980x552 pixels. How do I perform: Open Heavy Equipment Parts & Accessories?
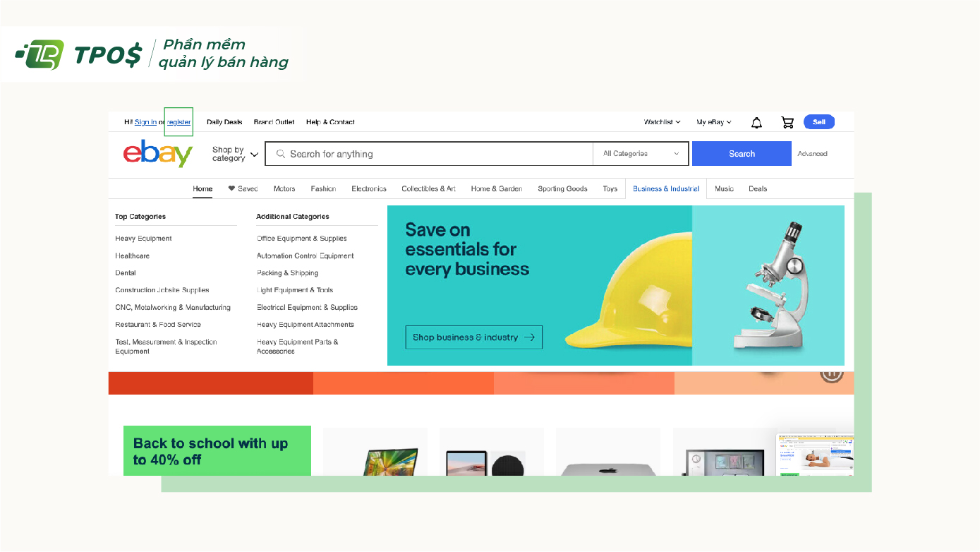point(298,347)
